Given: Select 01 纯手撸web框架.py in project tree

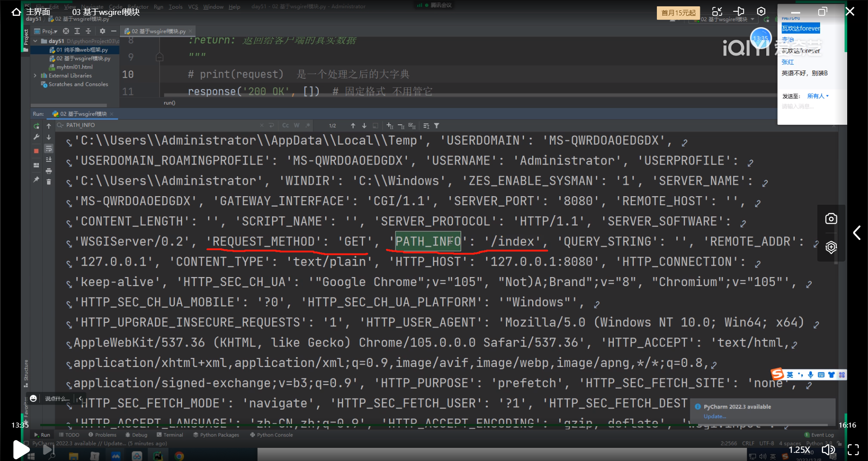Looking at the screenshot, I should (79, 50).
